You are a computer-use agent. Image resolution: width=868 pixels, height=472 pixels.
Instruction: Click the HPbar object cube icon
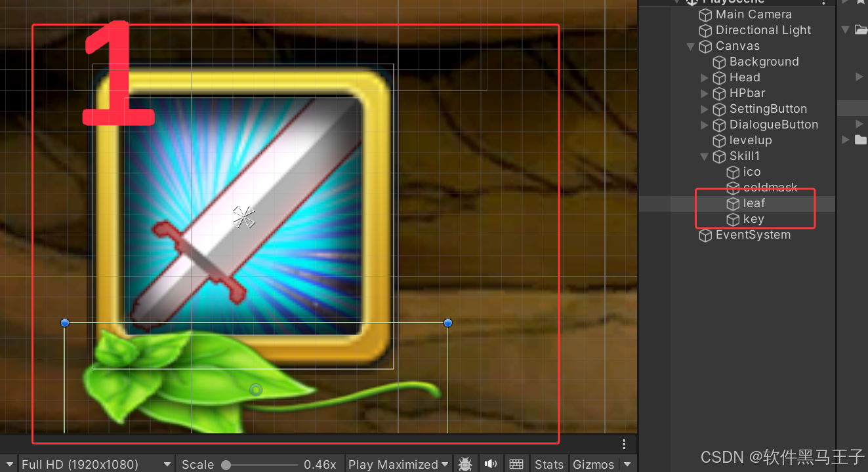[719, 93]
